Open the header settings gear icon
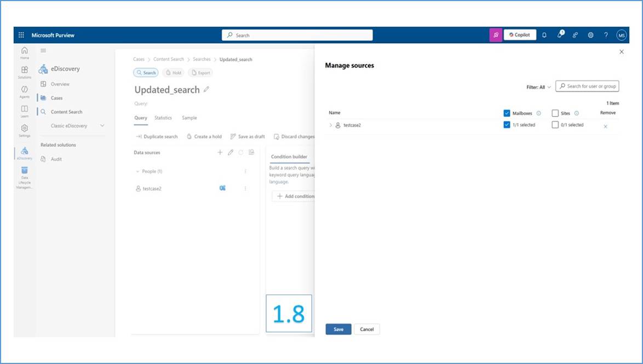Viewport: 643px width, 364px height. (x=590, y=35)
